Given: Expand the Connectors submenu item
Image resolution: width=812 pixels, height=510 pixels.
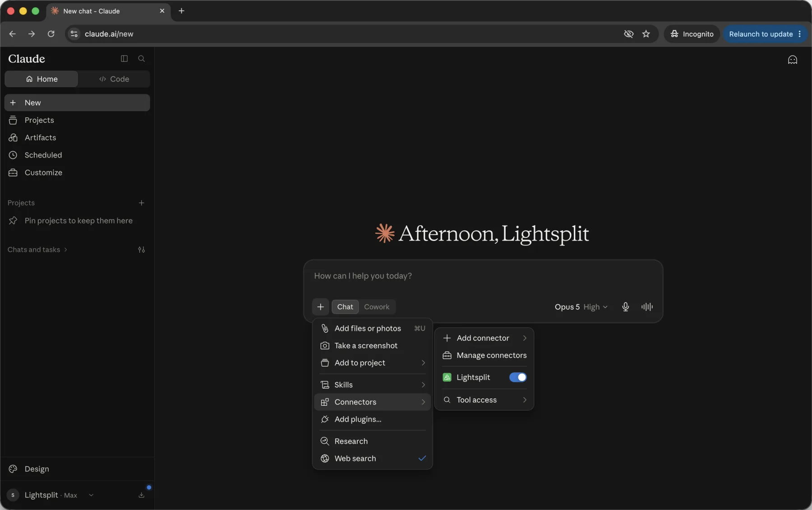Looking at the screenshot, I should (372, 402).
